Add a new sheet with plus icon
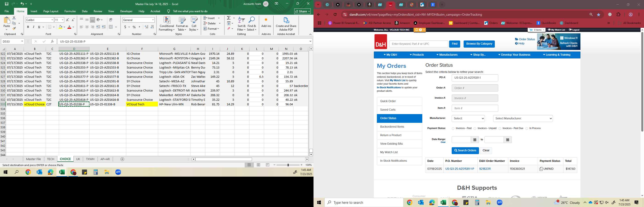 [122, 159]
